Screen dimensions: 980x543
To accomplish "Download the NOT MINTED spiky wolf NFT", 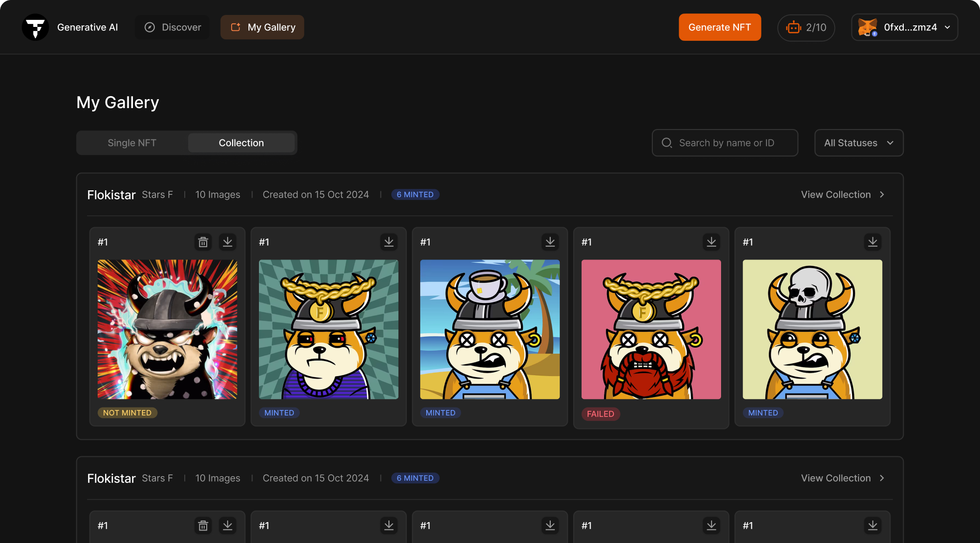I will click(x=228, y=242).
